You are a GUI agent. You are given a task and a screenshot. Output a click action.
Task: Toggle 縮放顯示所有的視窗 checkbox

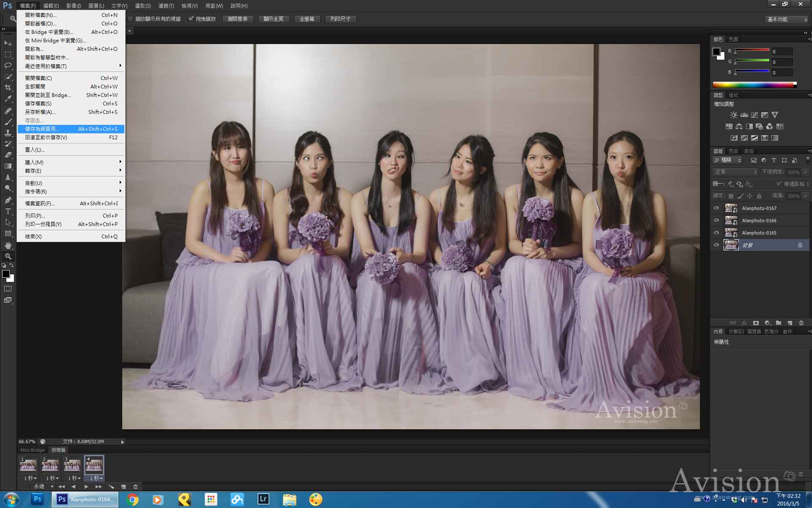click(x=131, y=19)
